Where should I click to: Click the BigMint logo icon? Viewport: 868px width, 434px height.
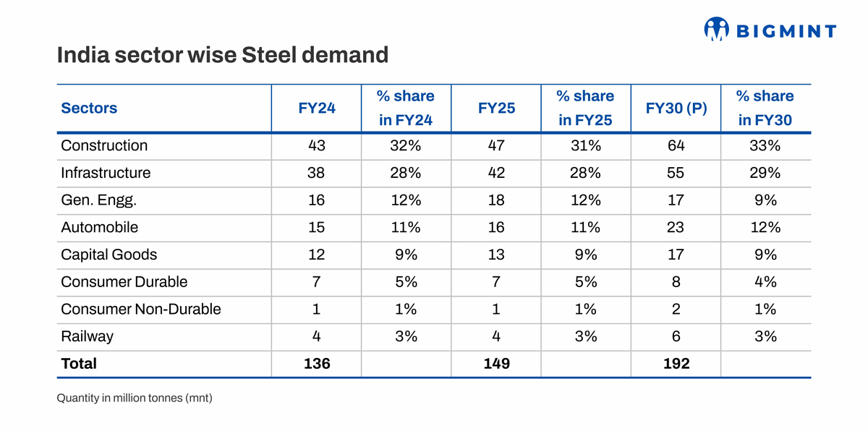tap(716, 29)
